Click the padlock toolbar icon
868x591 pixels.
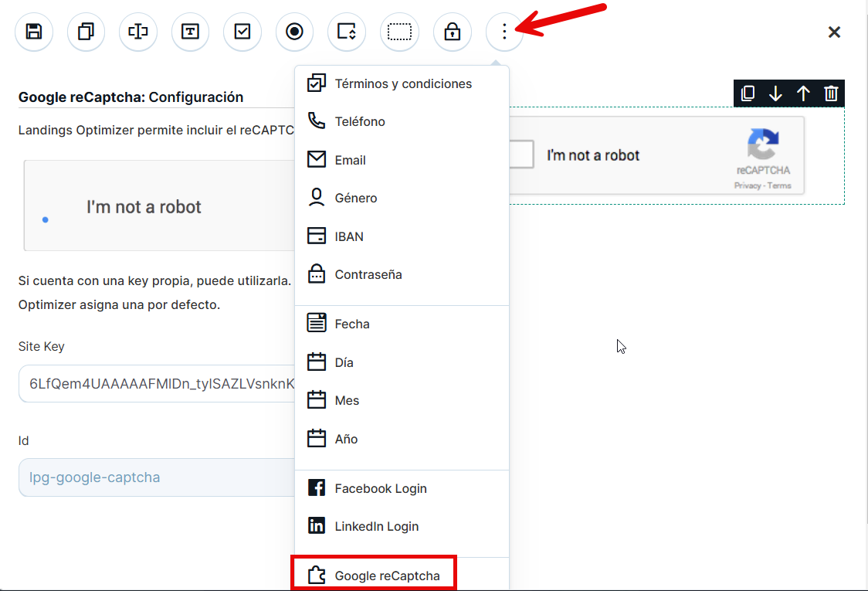[452, 32]
